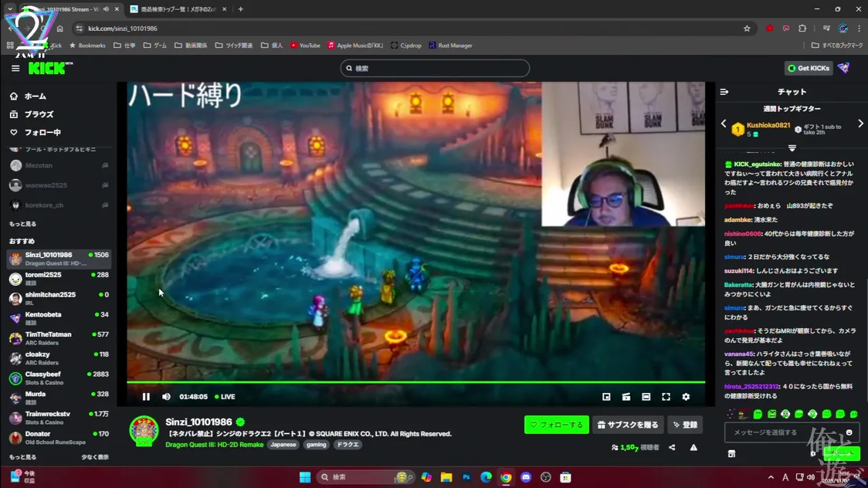Open video player settings gear
Screen dimensions: 868x488
point(686,396)
